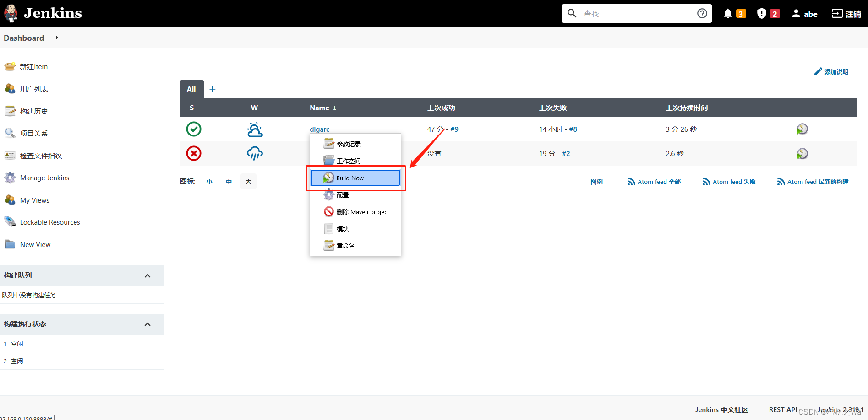The height and width of the screenshot is (420, 868).
Task: Select Build Now in the context menu
Action: point(350,178)
